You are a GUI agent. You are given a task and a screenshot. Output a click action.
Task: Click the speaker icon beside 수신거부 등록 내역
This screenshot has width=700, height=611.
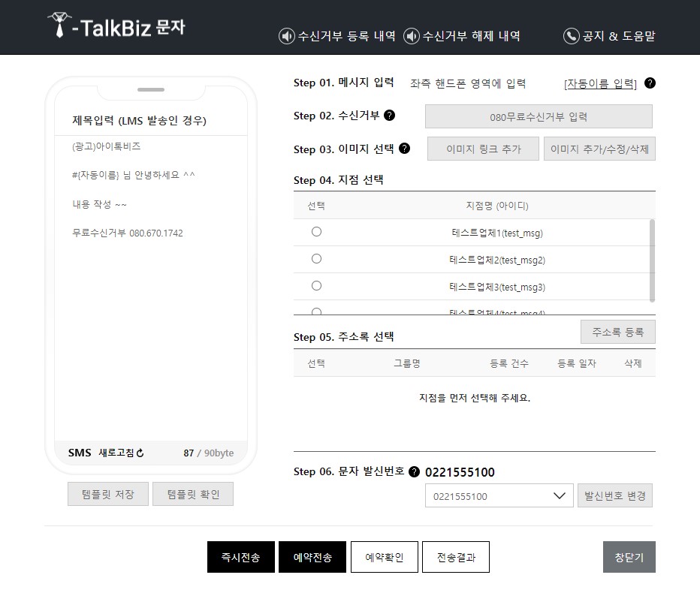point(285,35)
